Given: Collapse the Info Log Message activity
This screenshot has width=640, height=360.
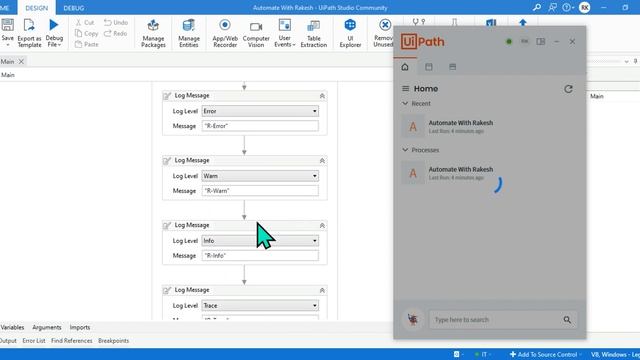Looking at the screenshot, I should click(322, 225).
